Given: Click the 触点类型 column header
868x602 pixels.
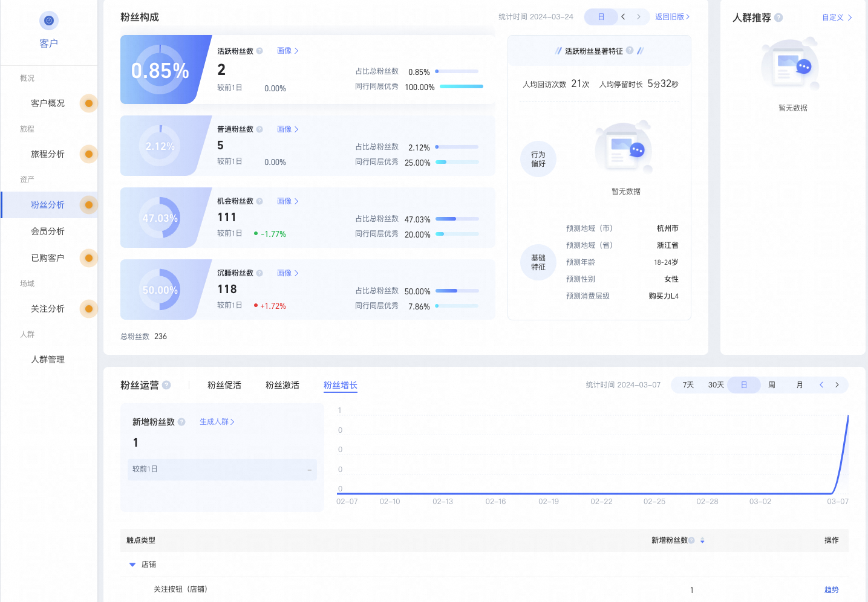Looking at the screenshot, I should (x=141, y=540).
